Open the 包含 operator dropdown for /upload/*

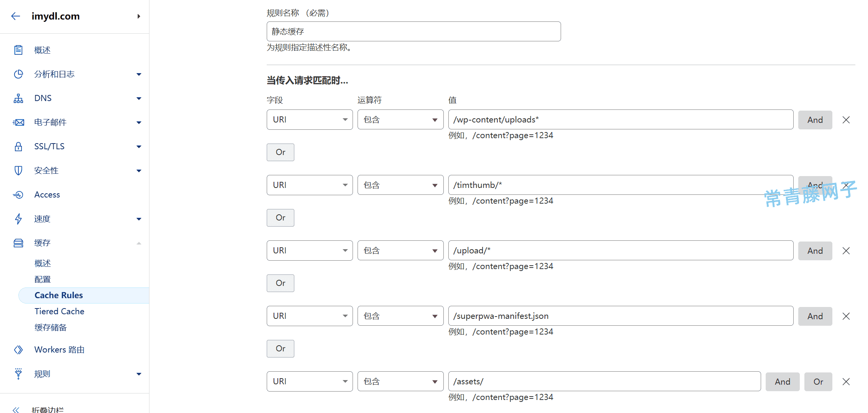[x=400, y=251]
